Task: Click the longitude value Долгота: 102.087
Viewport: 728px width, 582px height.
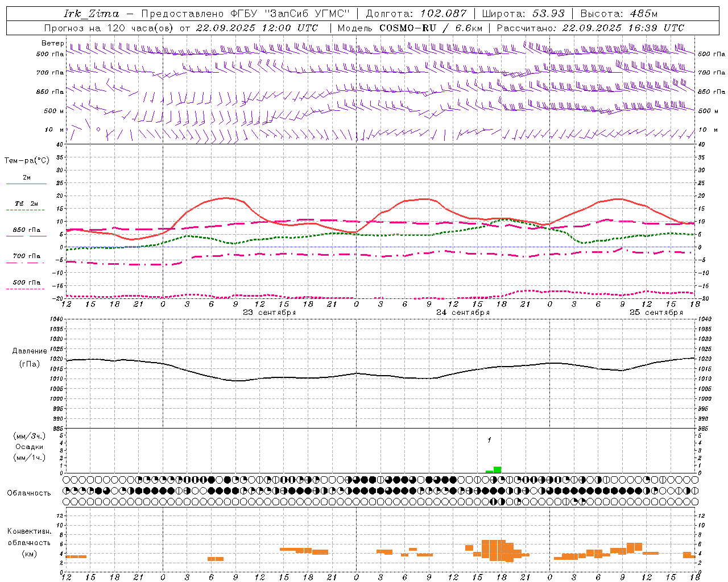Action: pyautogui.click(x=416, y=14)
